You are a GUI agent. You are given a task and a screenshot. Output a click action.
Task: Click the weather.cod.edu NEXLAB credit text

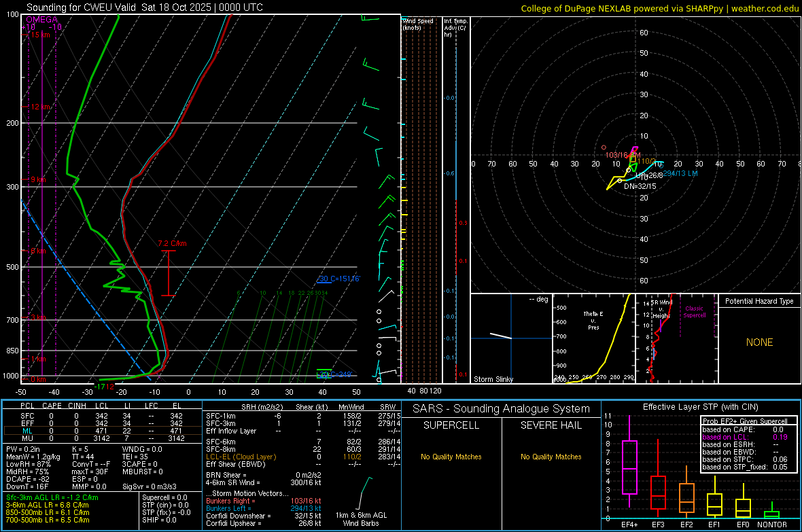tap(659, 8)
